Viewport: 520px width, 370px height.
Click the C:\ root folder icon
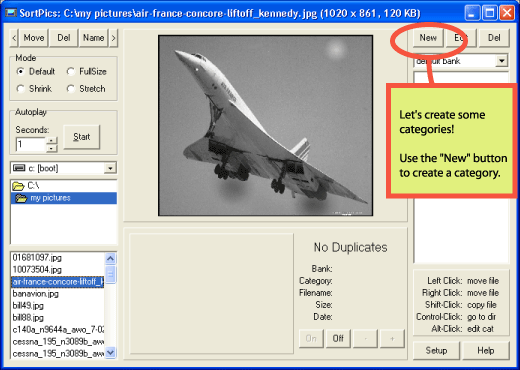tap(18, 186)
